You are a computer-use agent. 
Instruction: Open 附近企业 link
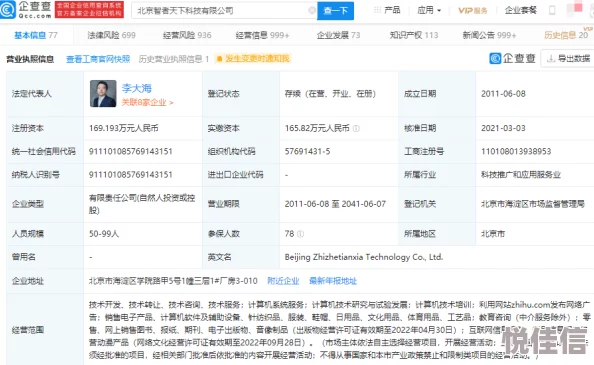pyautogui.click(x=283, y=281)
